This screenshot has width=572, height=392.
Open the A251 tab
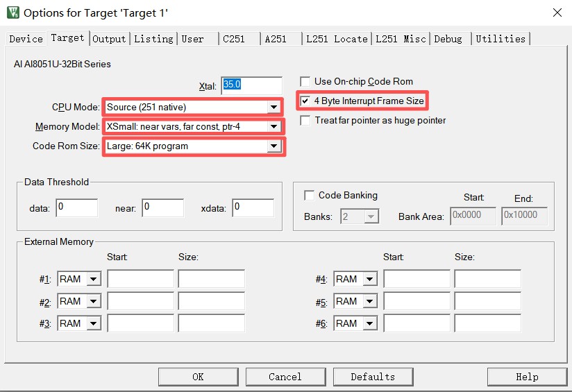point(281,39)
